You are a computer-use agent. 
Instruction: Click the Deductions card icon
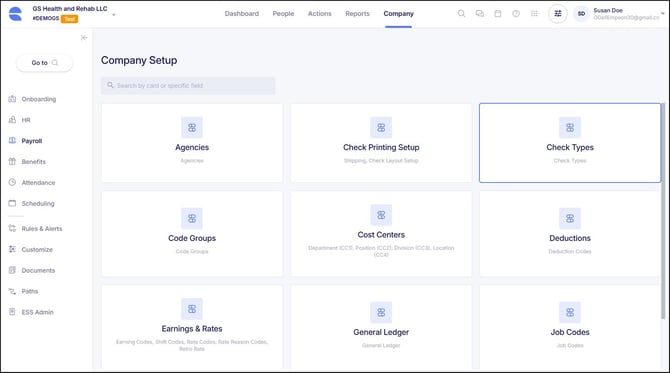[x=570, y=218]
